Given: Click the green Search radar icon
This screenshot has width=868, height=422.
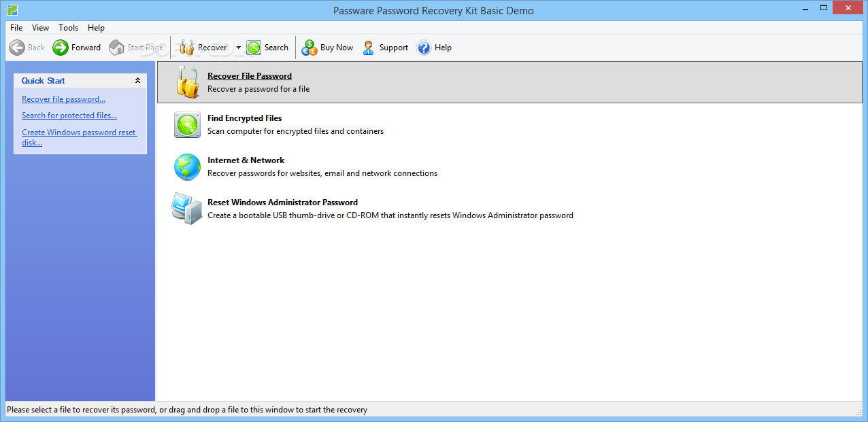Looking at the screenshot, I should (254, 48).
